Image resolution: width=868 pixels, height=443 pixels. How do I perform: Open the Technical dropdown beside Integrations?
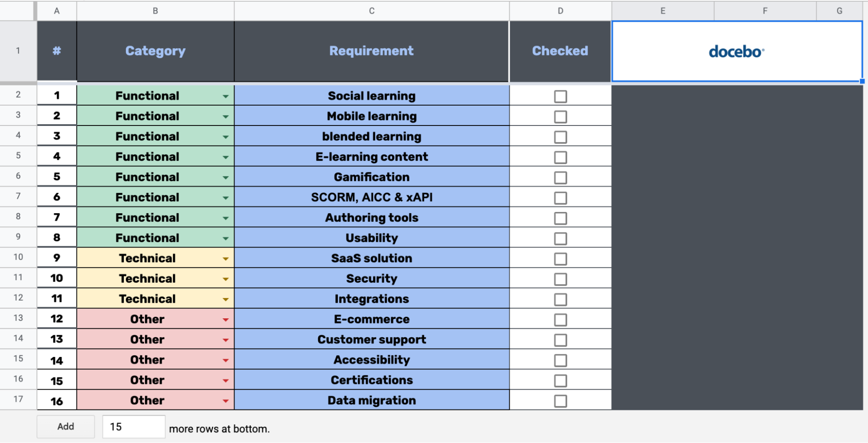click(x=225, y=299)
